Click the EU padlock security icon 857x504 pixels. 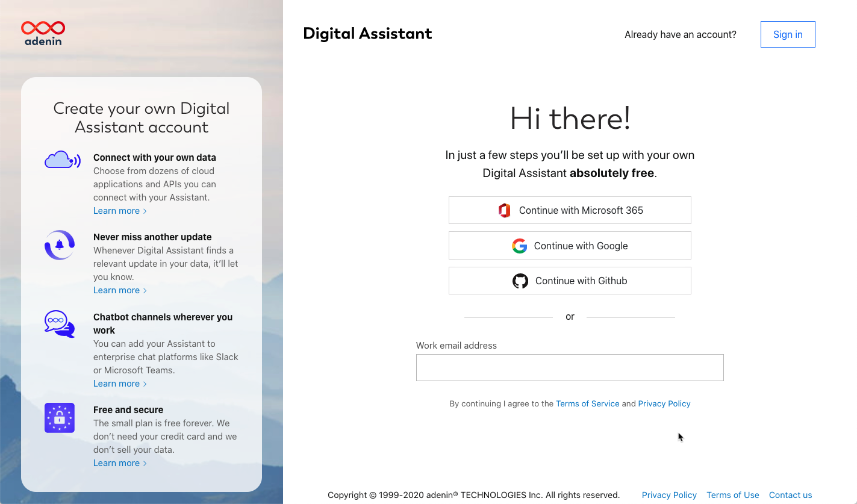(60, 418)
